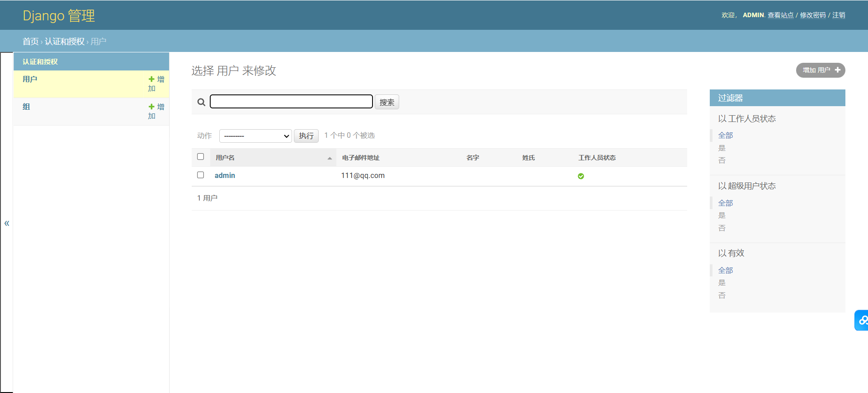Click the search magnifier icon

201,102
